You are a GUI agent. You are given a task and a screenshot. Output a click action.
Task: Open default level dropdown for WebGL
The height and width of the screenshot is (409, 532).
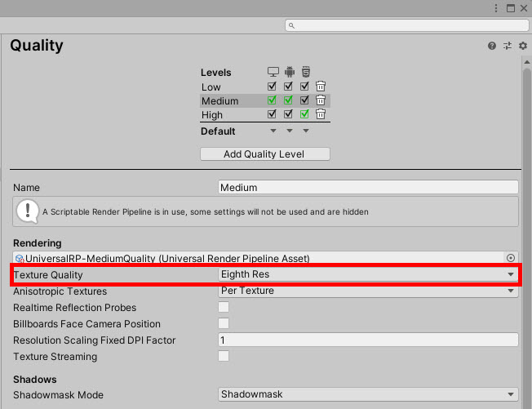click(x=306, y=131)
